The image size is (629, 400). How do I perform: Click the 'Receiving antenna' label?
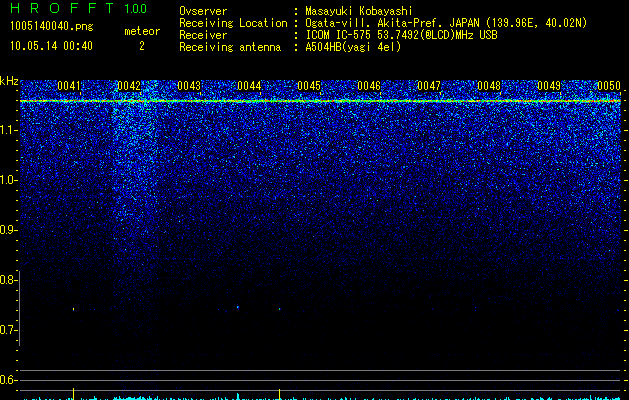coord(230,47)
